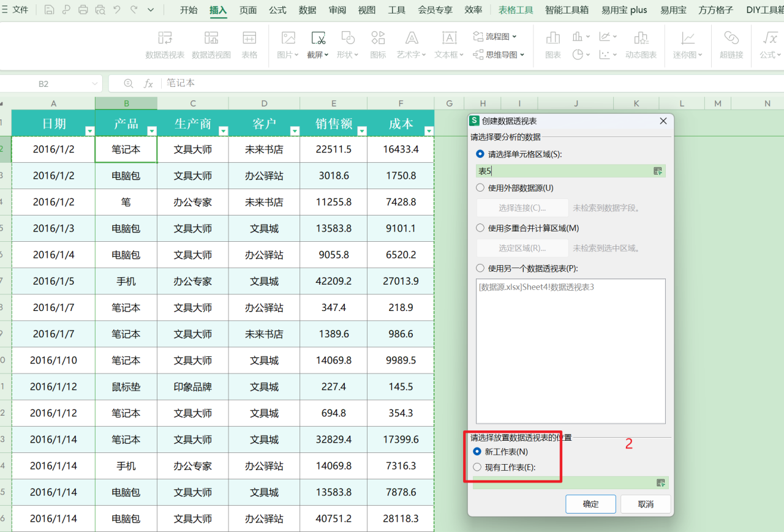This screenshot has width=784, height=532.
Task: Select the 使用多重合并计算区域 radio option
Action: (480, 228)
